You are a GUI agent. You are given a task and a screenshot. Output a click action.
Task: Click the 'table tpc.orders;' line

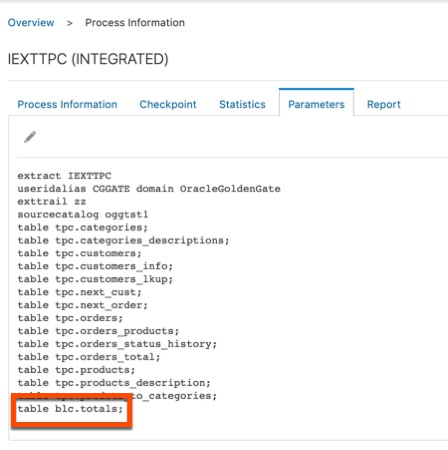(70, 318)
